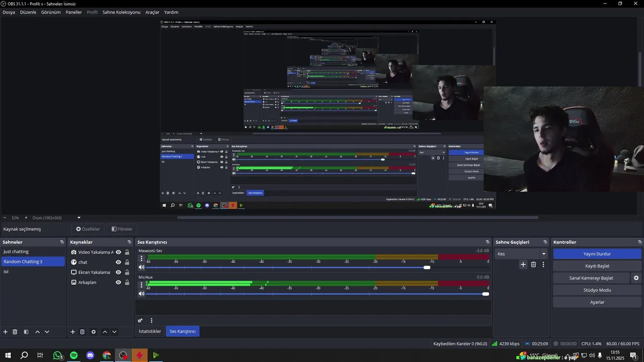
Task: Open scene filters icon in Sahneler panel
Action: click(x=26, y=332)
